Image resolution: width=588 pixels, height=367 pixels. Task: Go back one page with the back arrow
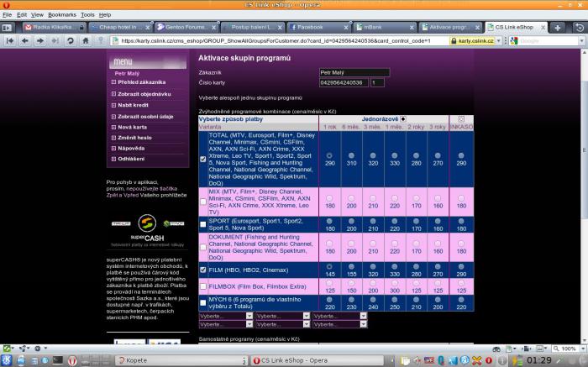[x=25, y=40]
